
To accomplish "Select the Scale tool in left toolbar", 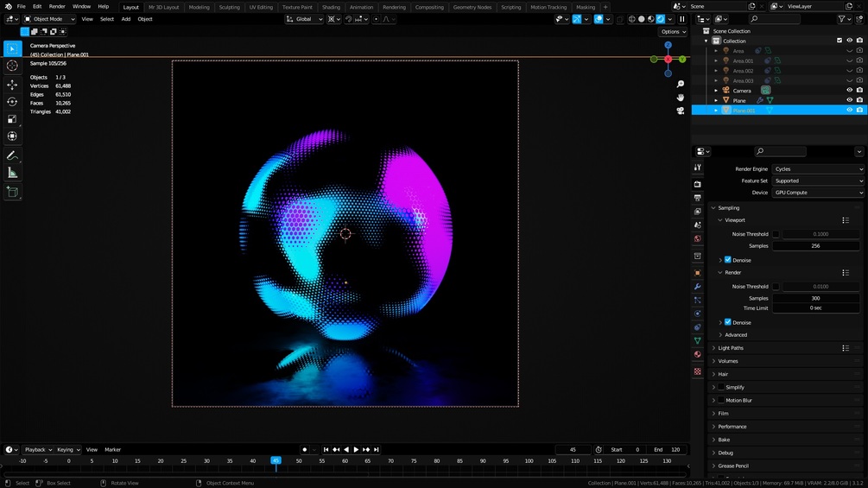I will (x=12, y=119).
